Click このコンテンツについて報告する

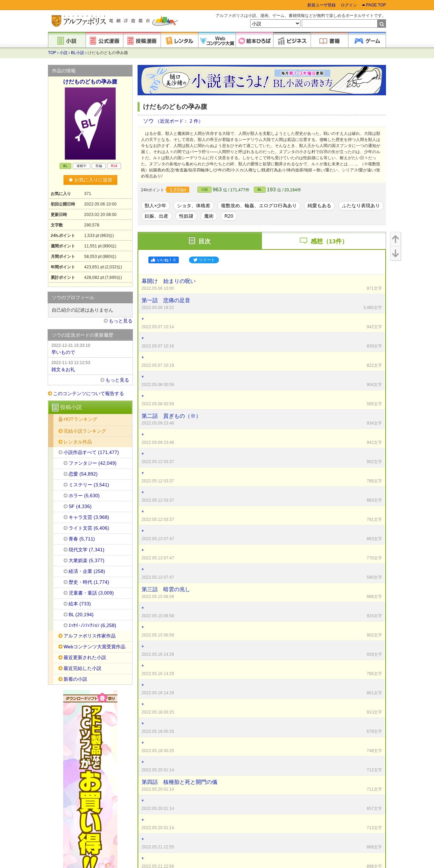(x=86, y=394)
